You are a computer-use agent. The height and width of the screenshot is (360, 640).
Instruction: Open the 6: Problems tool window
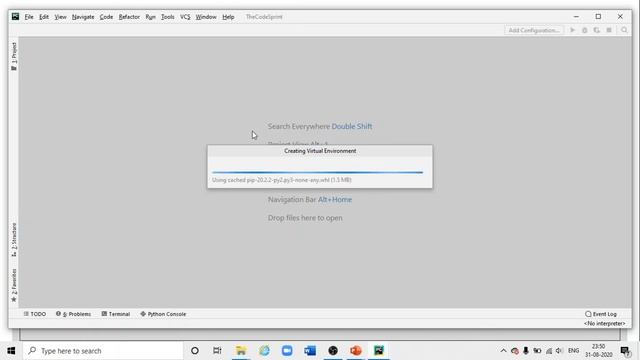tap(73, 314)
